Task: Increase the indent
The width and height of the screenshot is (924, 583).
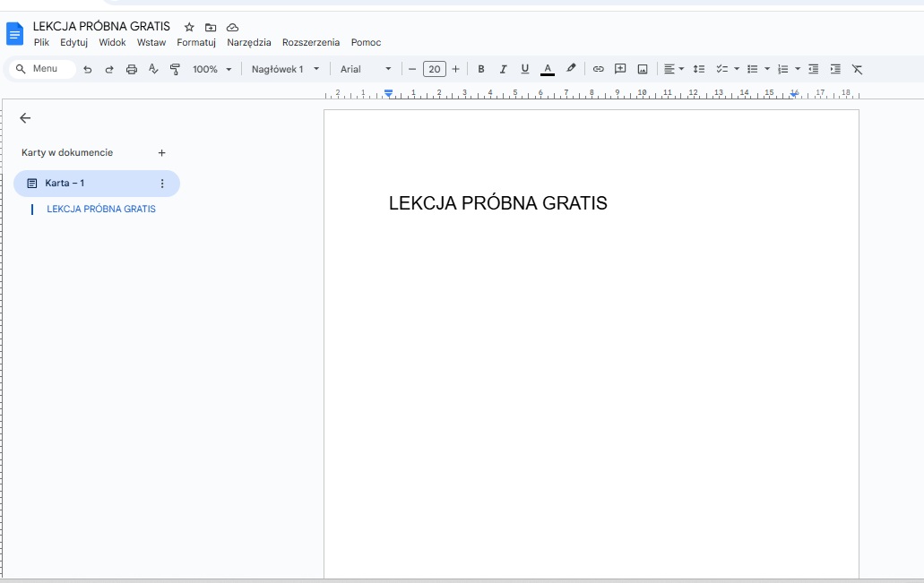Action: (x=835, y=69)
